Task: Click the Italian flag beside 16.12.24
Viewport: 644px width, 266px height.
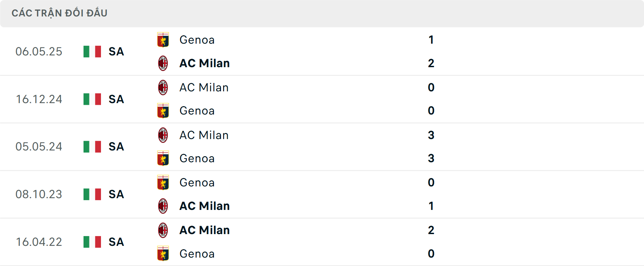Action: (x=92, y=99)
